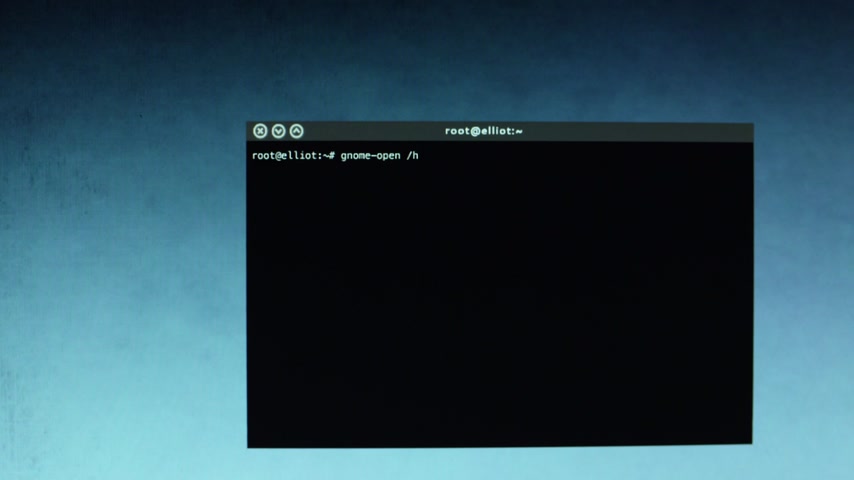Click the terminal's bottom-right corner
The width and height of the screenshot is (854, 480).
point(750,441)
